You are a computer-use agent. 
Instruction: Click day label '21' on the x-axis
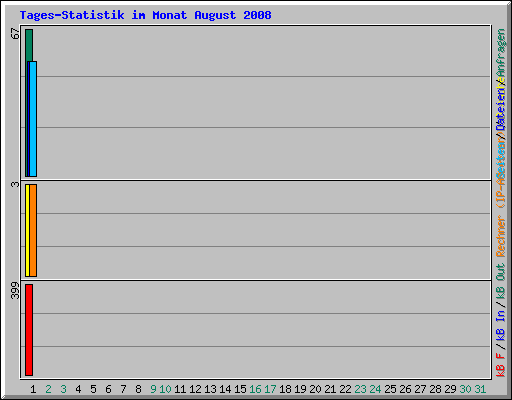pyautogui.click(x=330, y=389)
